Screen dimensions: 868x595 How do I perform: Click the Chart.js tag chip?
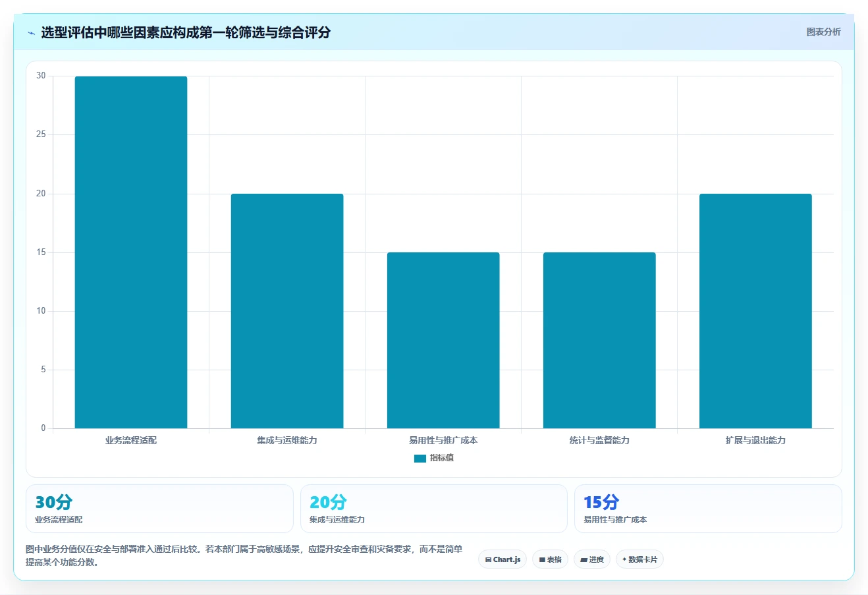click(502, 559)
